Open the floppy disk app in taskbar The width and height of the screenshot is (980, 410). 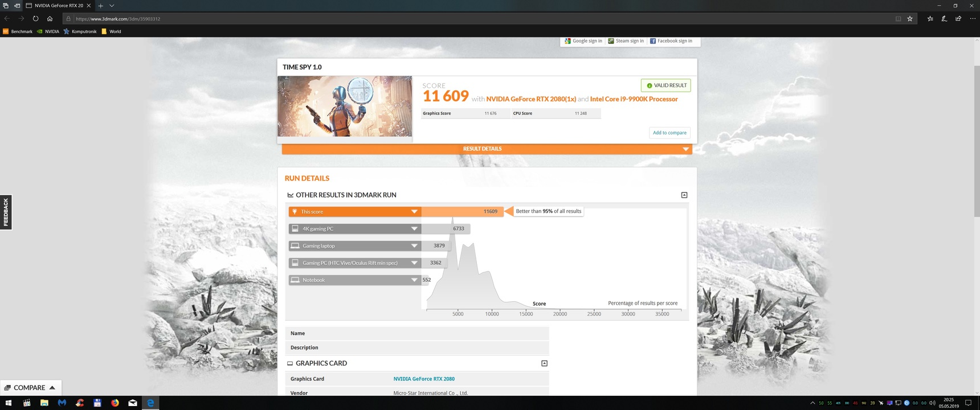click(97, 403)
